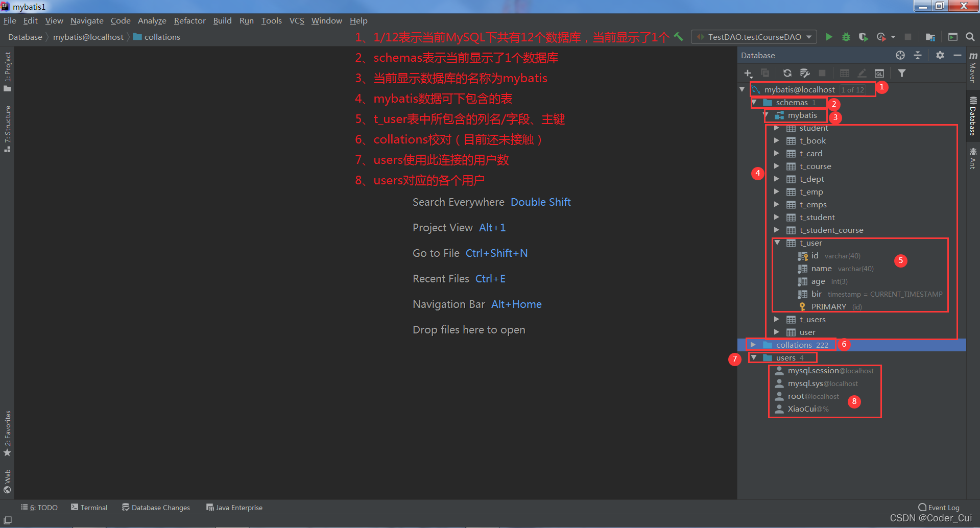Image resolution: width=980 pixels, height=528 pixels.
Task: Refresh the database with the sync icon
Action: (787, 73)
